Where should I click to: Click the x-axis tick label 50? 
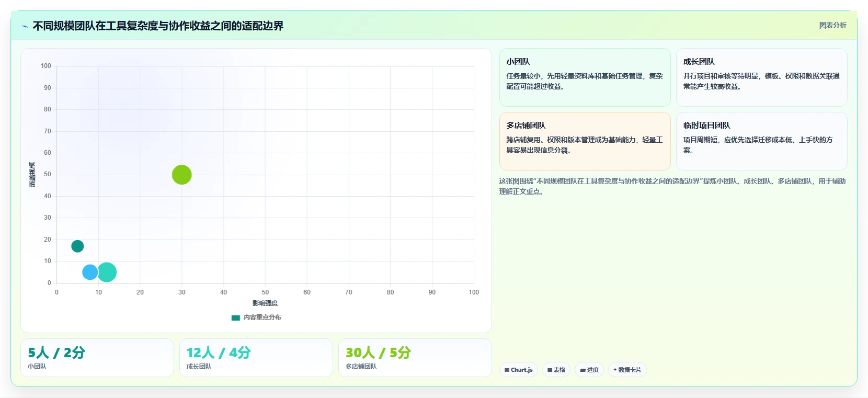pos(265,292)
